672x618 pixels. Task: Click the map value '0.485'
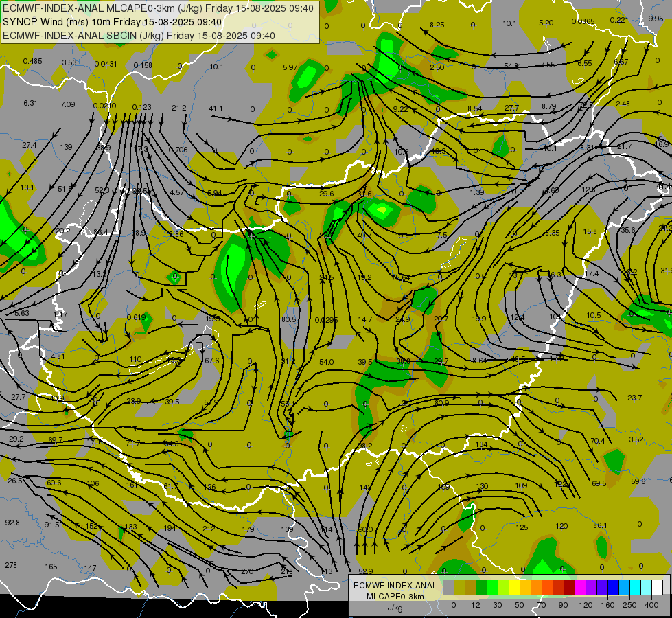click(x=32, y=61)
